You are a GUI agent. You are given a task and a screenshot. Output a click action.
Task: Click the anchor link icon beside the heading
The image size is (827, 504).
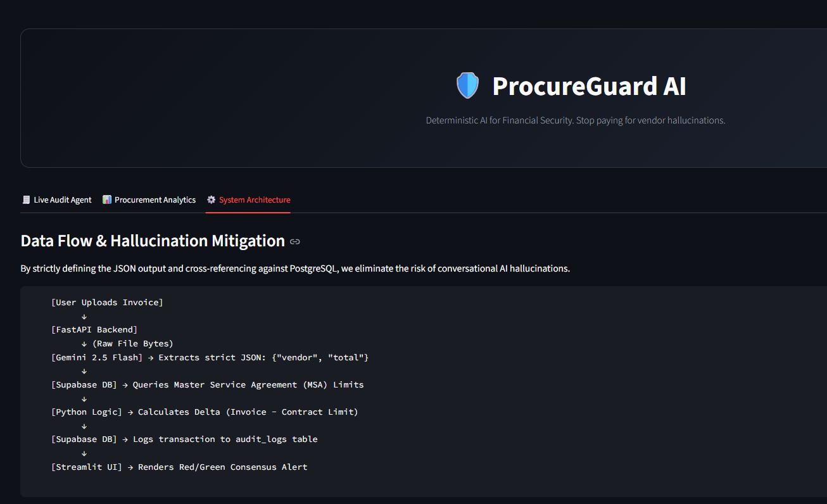point(295,241)
